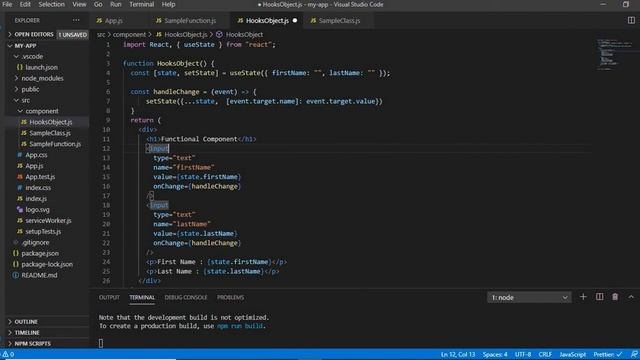This screenshot has width=640, height=360.
Task: Open package-lock.json file
Action: click(x=47, y=264)
